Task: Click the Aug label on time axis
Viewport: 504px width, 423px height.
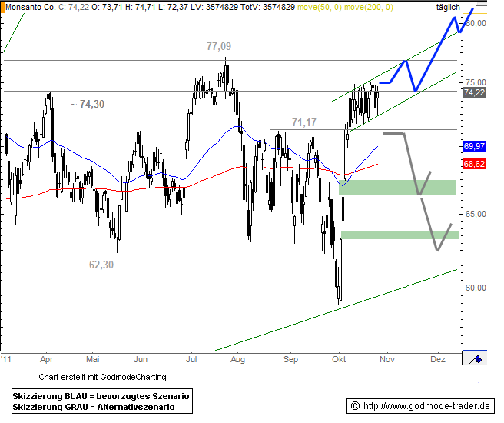Action: (237, 359)
